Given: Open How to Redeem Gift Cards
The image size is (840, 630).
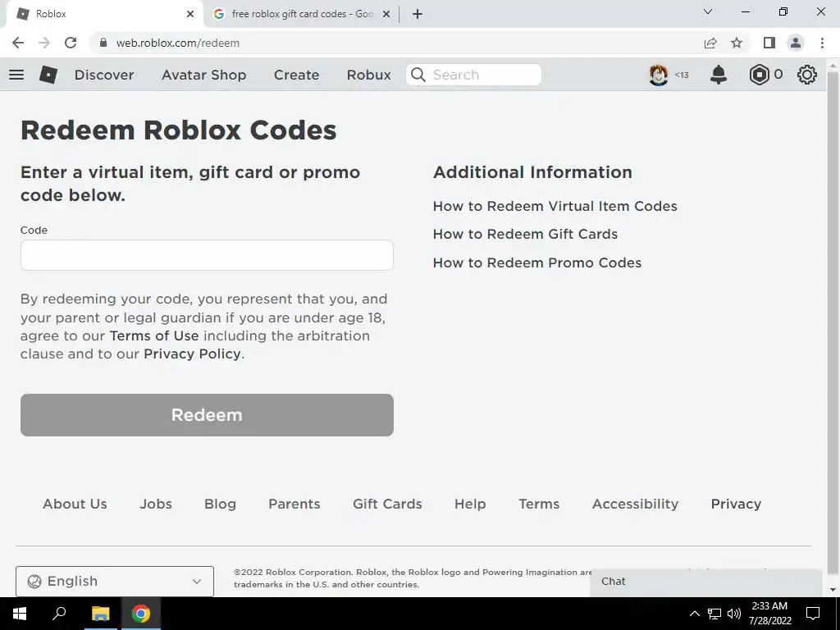Looking at the screenshot, I should (526, 234).
